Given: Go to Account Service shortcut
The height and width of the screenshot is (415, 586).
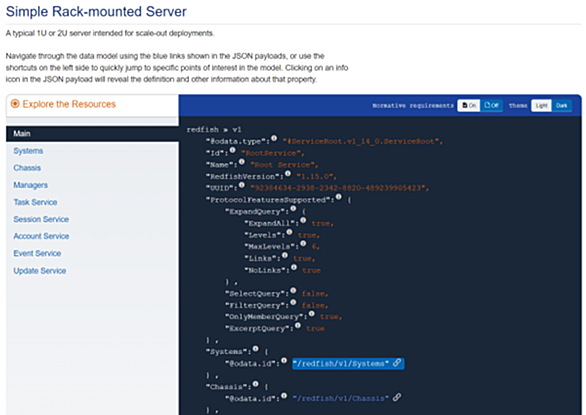Looking at the screenshot, I should pos(41,236).
